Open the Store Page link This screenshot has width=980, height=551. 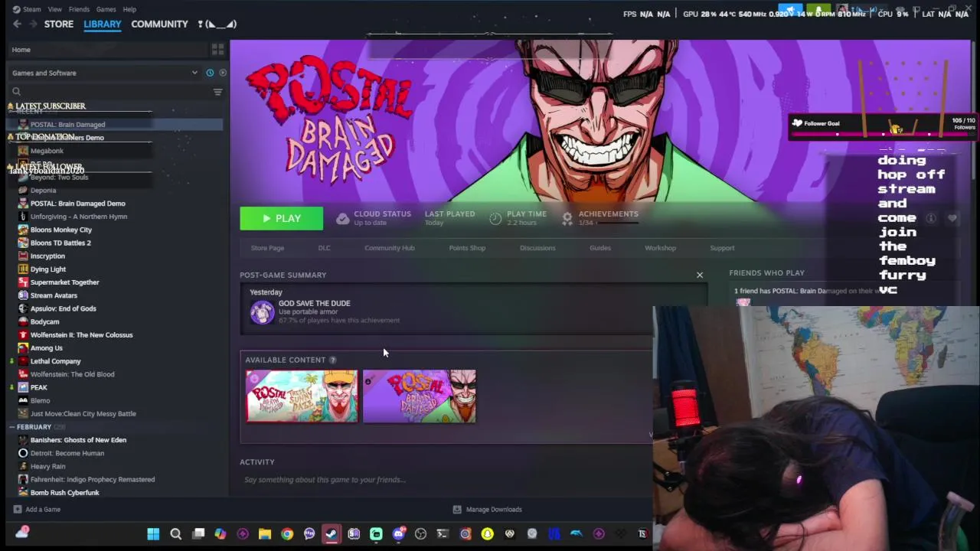(267, 248)
